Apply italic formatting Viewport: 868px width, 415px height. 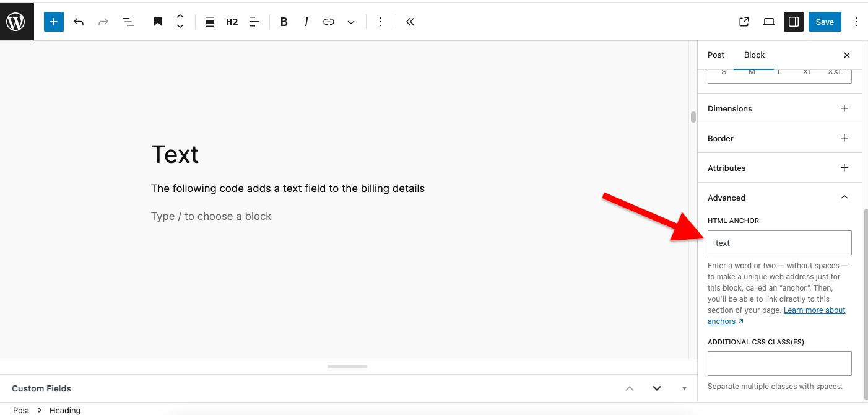click(306, 22)
